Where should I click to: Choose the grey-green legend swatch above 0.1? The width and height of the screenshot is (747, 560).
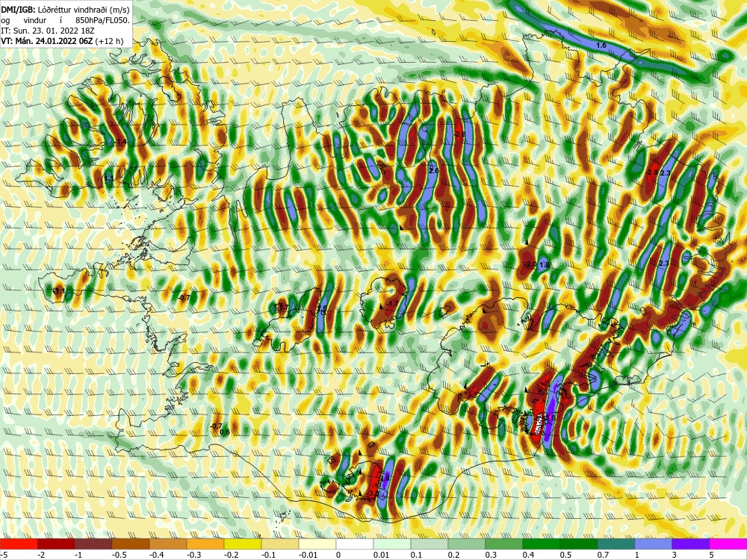pos(430,544)
